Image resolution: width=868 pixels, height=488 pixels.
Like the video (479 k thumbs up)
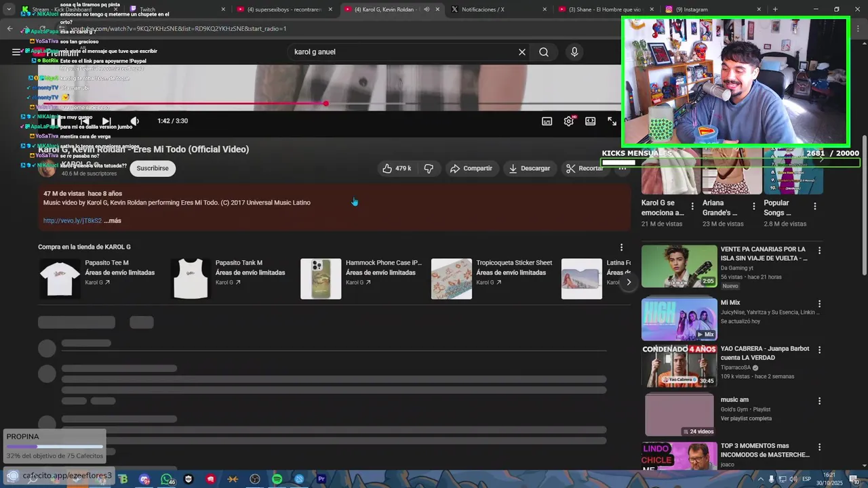coord(397,168)
